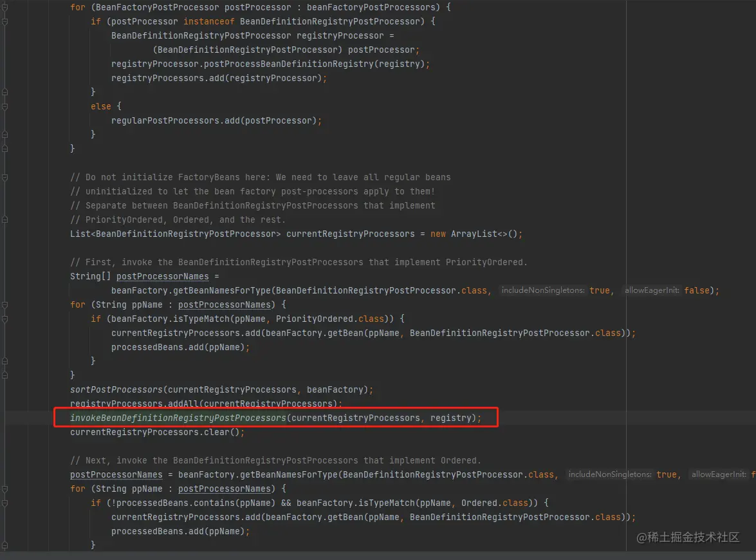
Task: Click 'BeanFactoryPostProcessor postProcessor' loop variable
Action: pyautogui.click(x=193, y=8)
